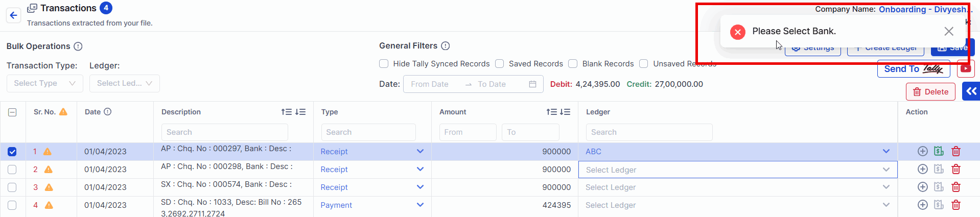The height and width of the screenshot is (217, 980).
Task: Sort Description column ascending
Action: (287, 112)
